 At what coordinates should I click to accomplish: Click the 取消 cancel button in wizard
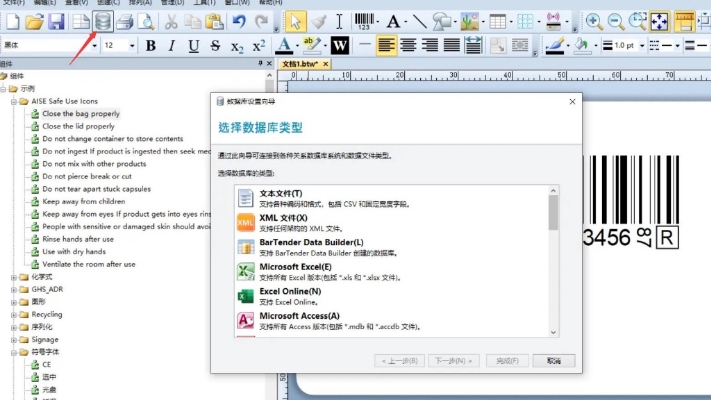(554, 361)
